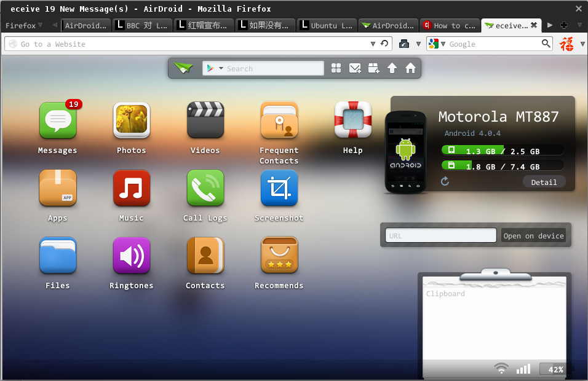Refresh device storage info

pos(445,181)
